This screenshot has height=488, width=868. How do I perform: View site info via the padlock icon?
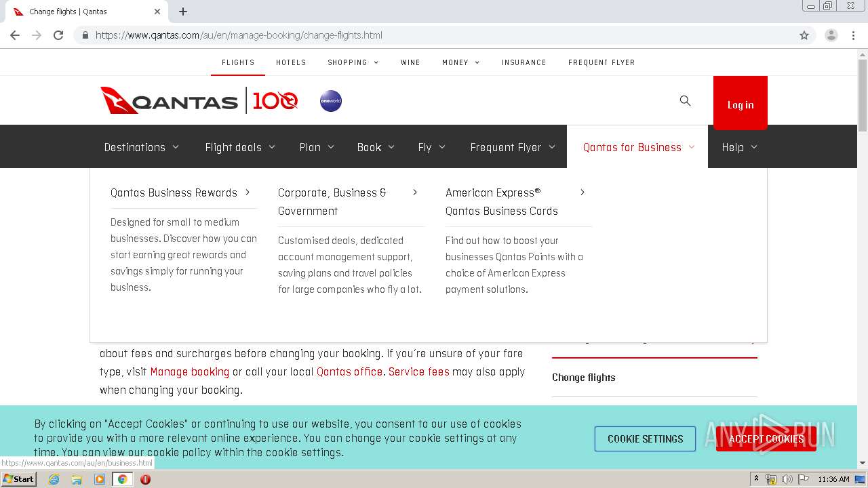tap(85, 35)
